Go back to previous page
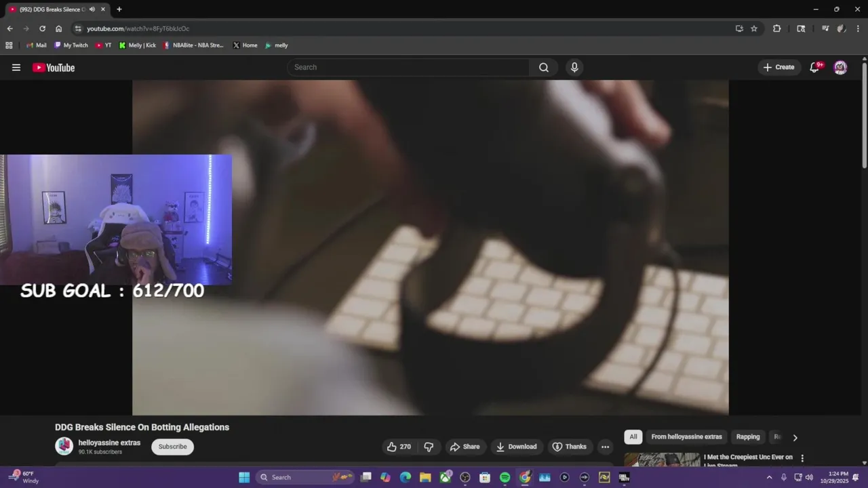 9,28
